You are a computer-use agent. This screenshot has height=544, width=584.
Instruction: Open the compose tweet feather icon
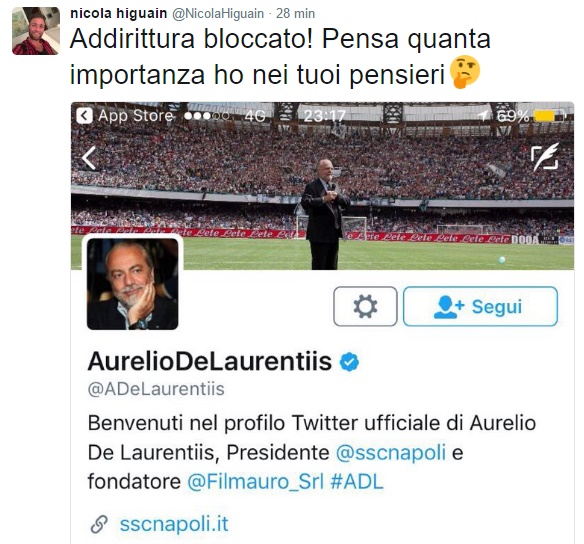point(545,157)
